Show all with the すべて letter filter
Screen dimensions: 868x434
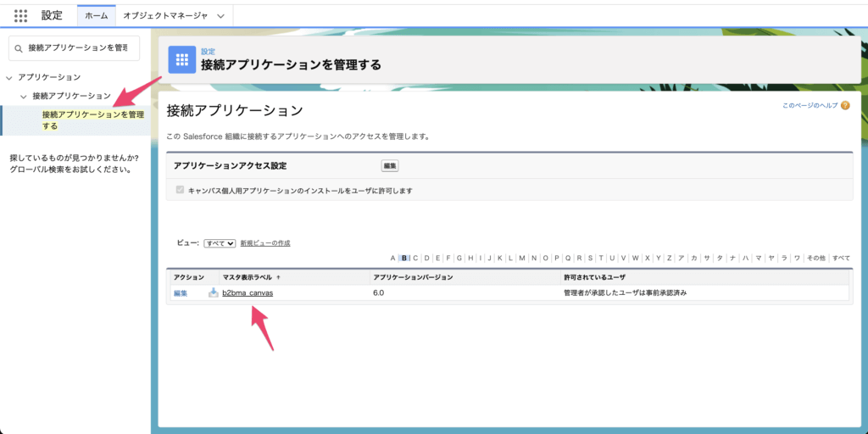click(x=842, y=258)
